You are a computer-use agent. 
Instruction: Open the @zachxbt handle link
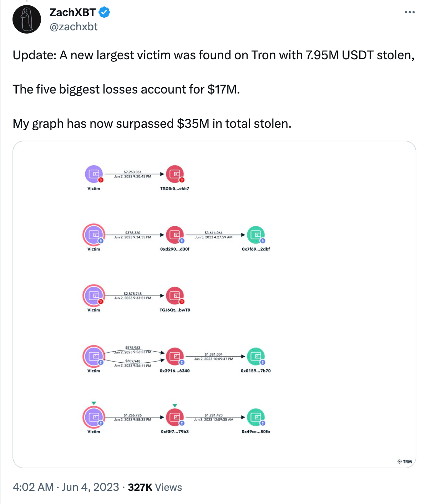(x=73, y=27)
